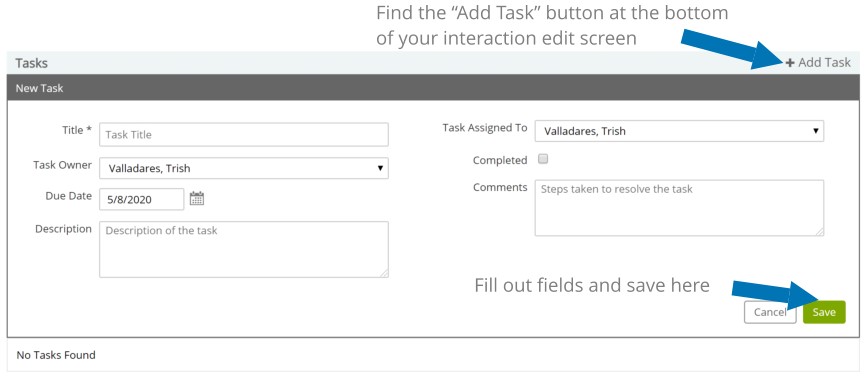Focus the Description text area
The width and height of the screenshot is (867, 383).
click(x=244, y=249)
